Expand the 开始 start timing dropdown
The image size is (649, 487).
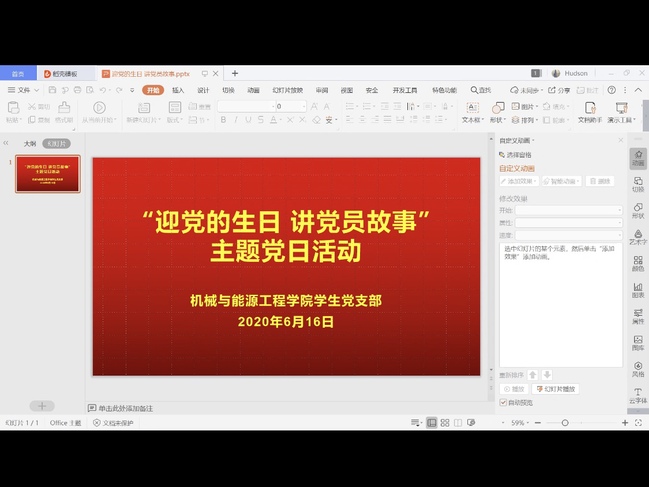point(568,210)
